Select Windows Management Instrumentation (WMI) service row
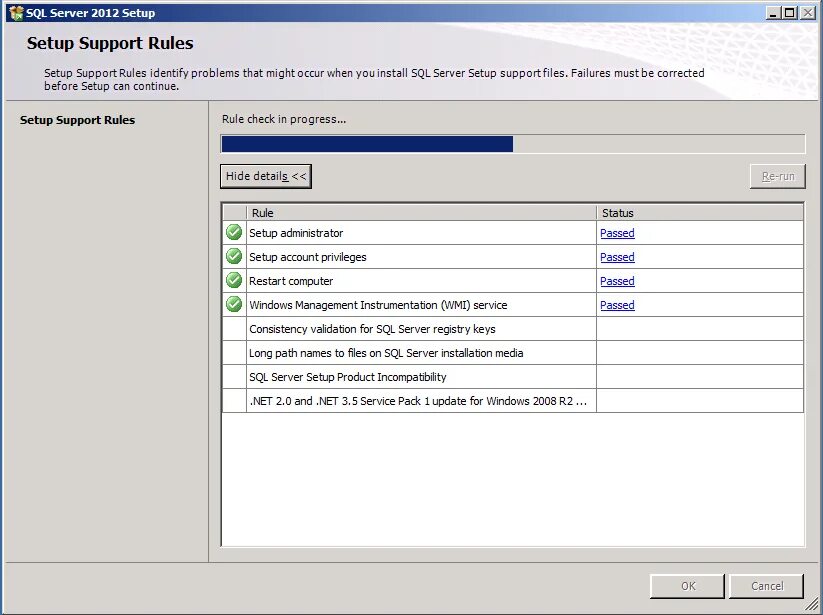This screenshot has width=823, height=615. 513,305
